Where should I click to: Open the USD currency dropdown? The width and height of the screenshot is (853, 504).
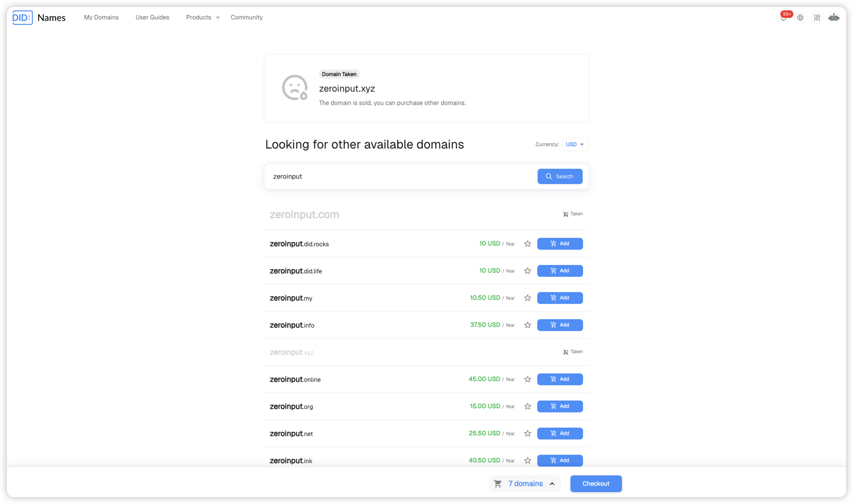point(575,144)
